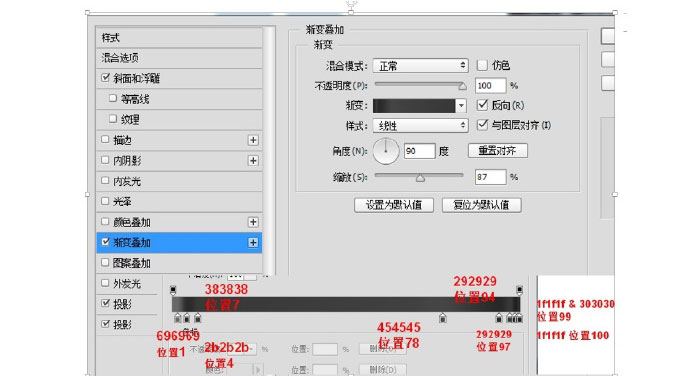Select the color stop at gradient position 94
690x376 pixels.
499,318
